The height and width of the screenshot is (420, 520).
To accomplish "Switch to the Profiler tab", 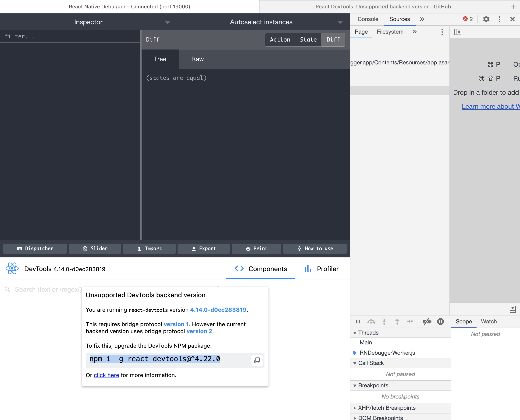I will [321, 269].
